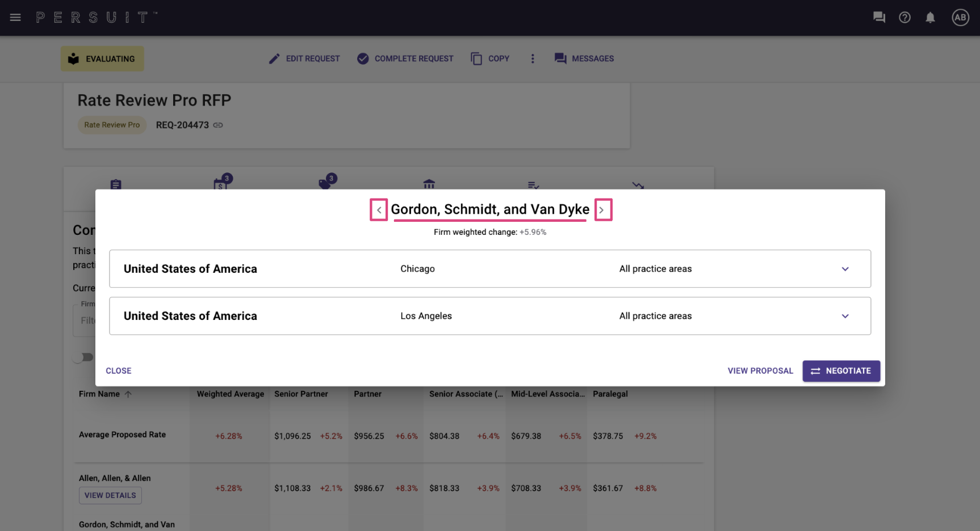This screenshot has height=531, width=980.
Task: Open the help question mark icon
Action: (x=904, y=18)
